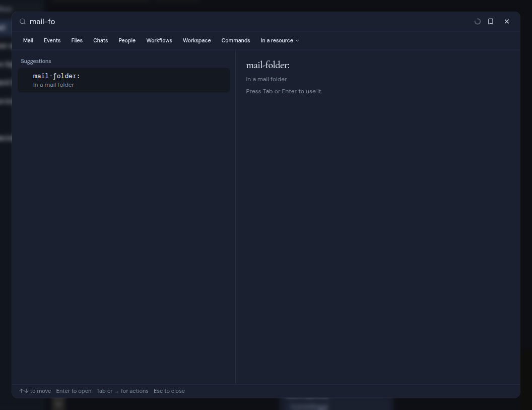Filter results by Chats
The height and width of the screenshot is (410, 532).
point(100,40)
